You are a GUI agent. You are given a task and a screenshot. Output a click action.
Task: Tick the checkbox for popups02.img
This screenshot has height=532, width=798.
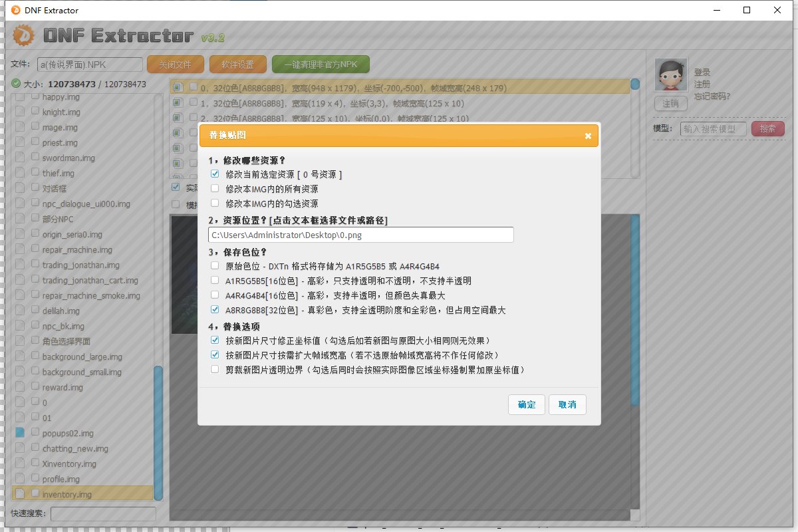pos(35,433)
